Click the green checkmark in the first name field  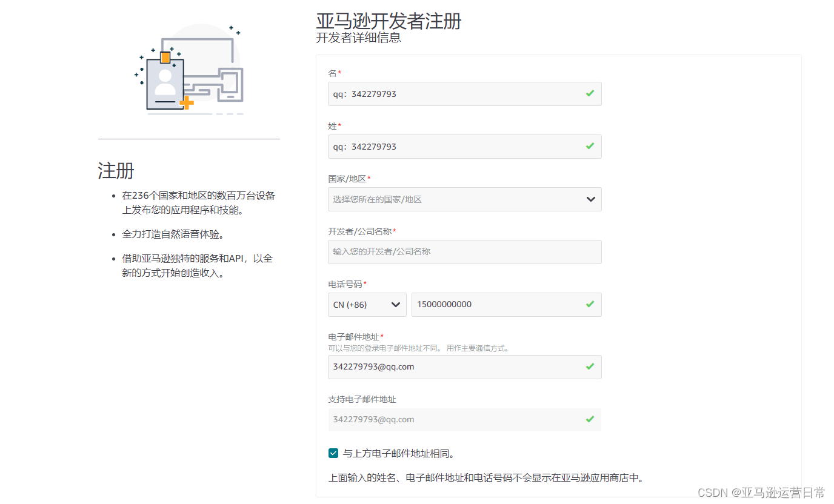590,93
